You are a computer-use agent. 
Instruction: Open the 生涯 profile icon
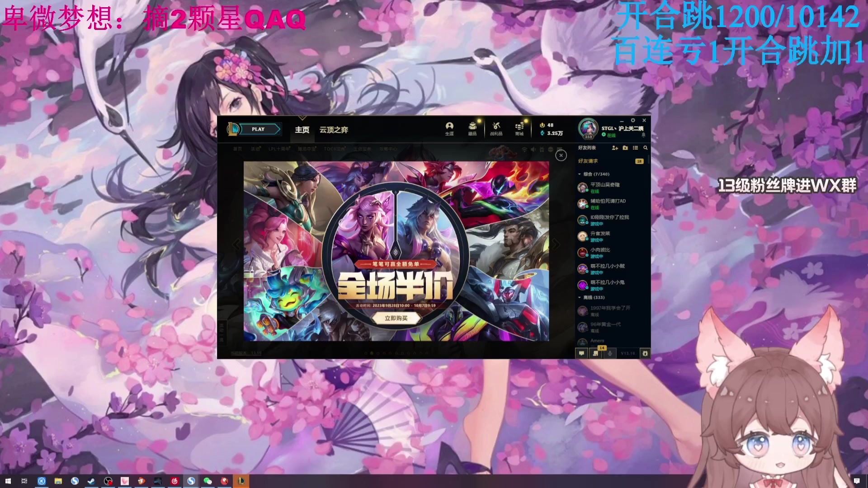click(x=449, y=128)
